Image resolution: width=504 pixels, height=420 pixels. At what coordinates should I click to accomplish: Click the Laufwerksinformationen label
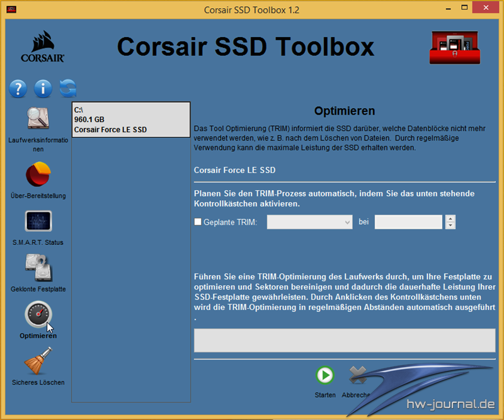pyautogui.click(x=38, y=145)
